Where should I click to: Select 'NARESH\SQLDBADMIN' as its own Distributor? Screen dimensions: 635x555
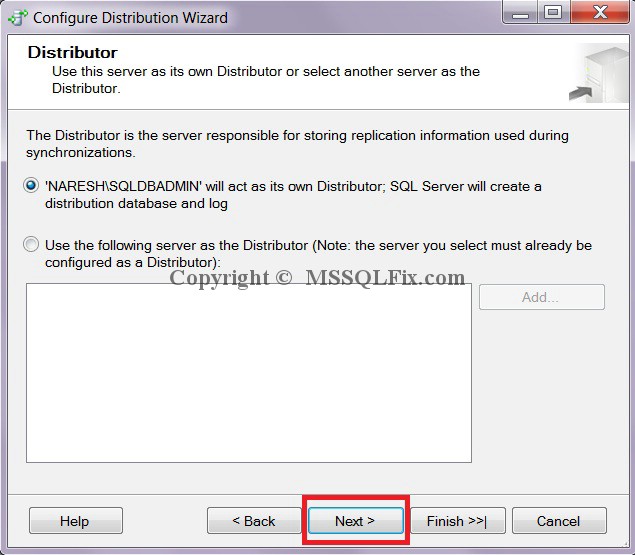pos(31,186)
